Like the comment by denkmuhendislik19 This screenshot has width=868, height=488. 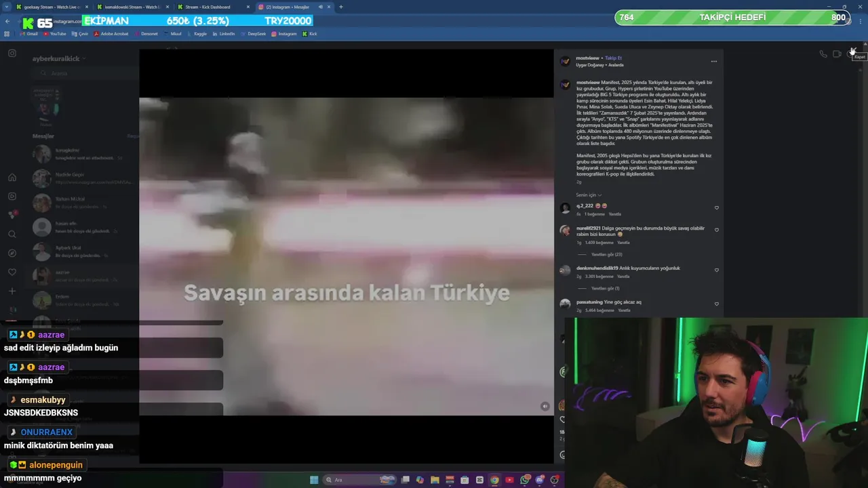pyautogui.click(x=717, y=270)
